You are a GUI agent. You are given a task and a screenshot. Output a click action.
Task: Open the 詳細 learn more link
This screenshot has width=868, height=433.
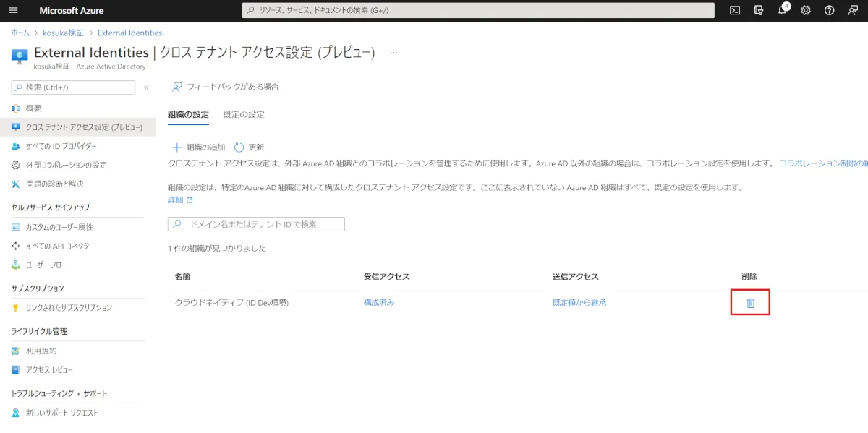(x=180, y=200)
